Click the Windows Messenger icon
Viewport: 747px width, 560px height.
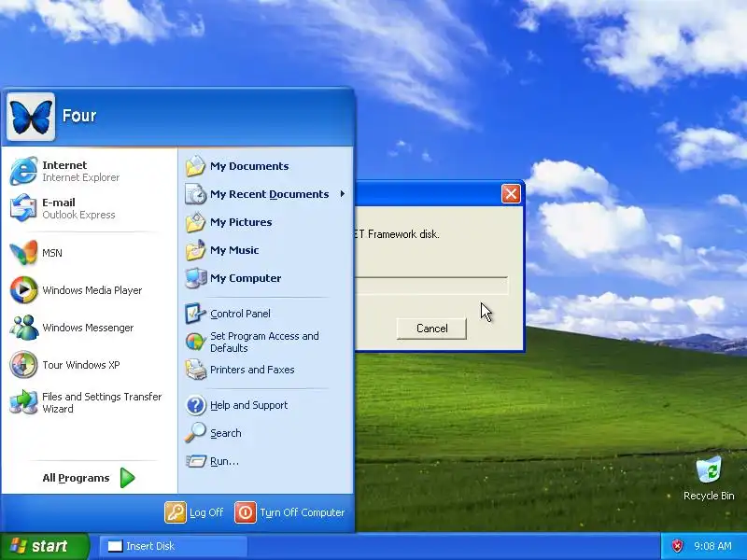(x=23, y=328)
